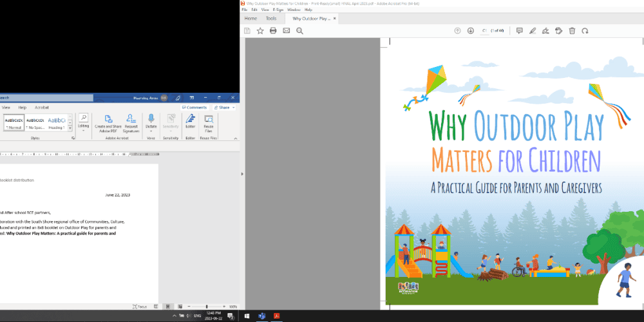Expand the Editing dropdown in Word ribbon
Image resolution: width=644 pixels, height=322 pixels.
click(x=83, y=126)
